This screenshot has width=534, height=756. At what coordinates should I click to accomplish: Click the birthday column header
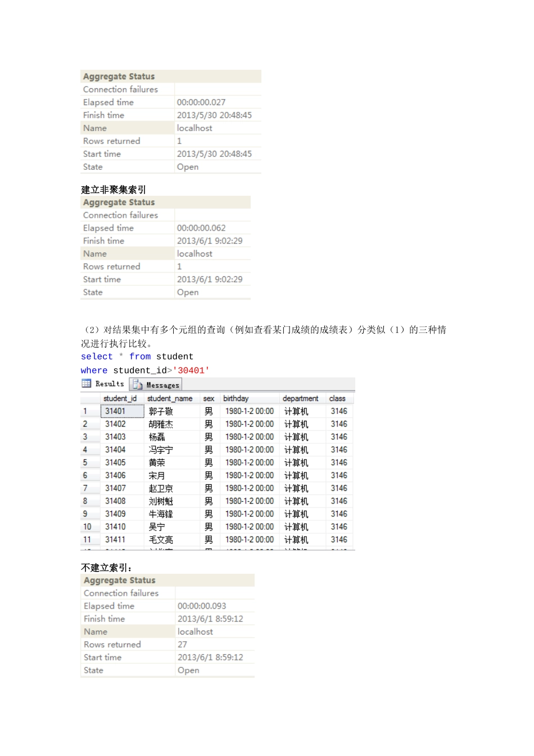(236, 398)
